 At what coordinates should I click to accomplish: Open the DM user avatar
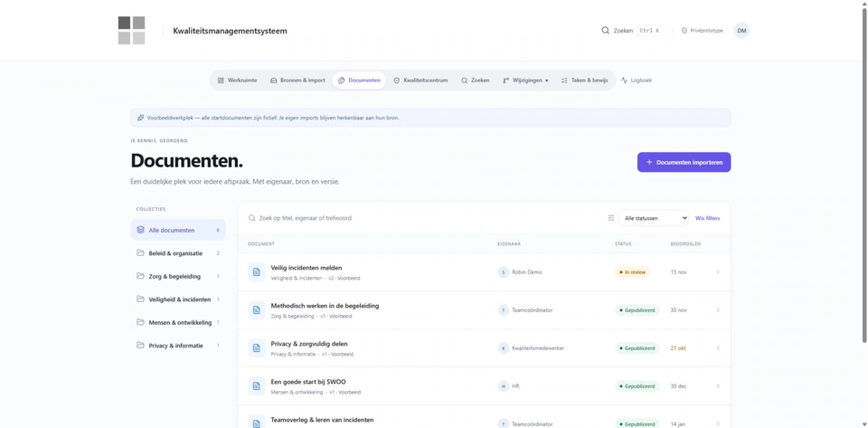click(741, 31)
